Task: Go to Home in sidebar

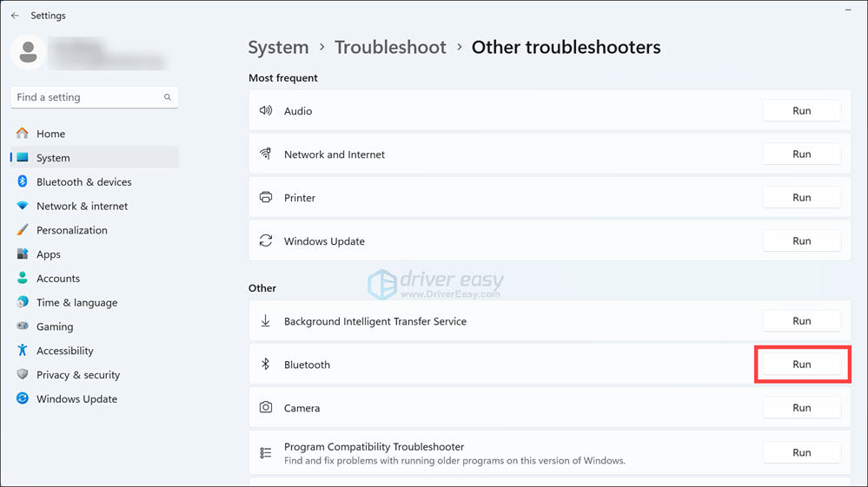Action: pos(50,134)
